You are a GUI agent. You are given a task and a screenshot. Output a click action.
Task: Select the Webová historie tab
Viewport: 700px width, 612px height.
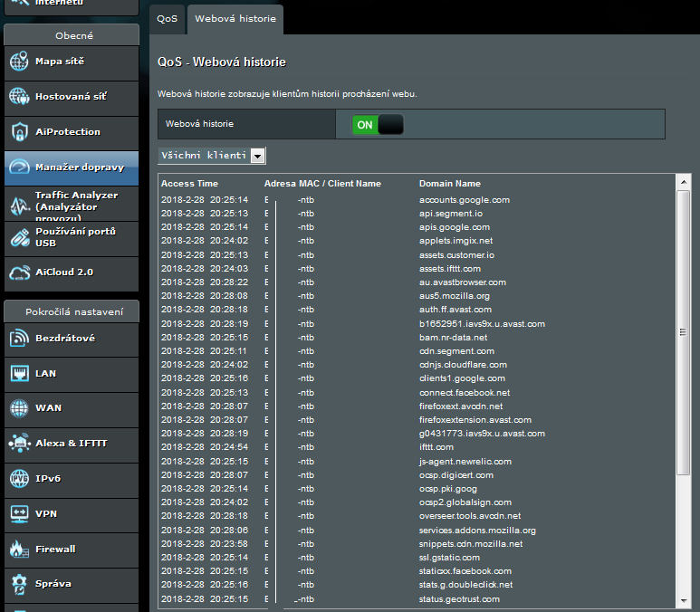(235, 18)
